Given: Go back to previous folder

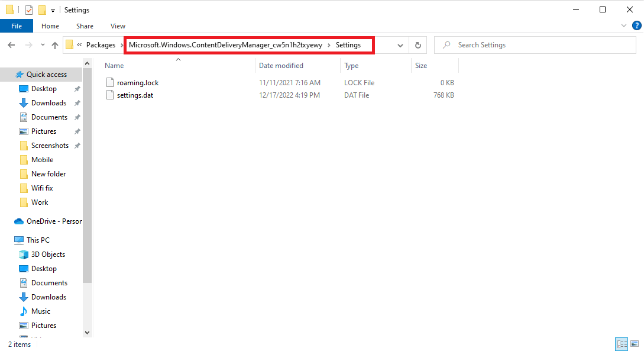Looking at the screenshot, I should click(11, 45).
